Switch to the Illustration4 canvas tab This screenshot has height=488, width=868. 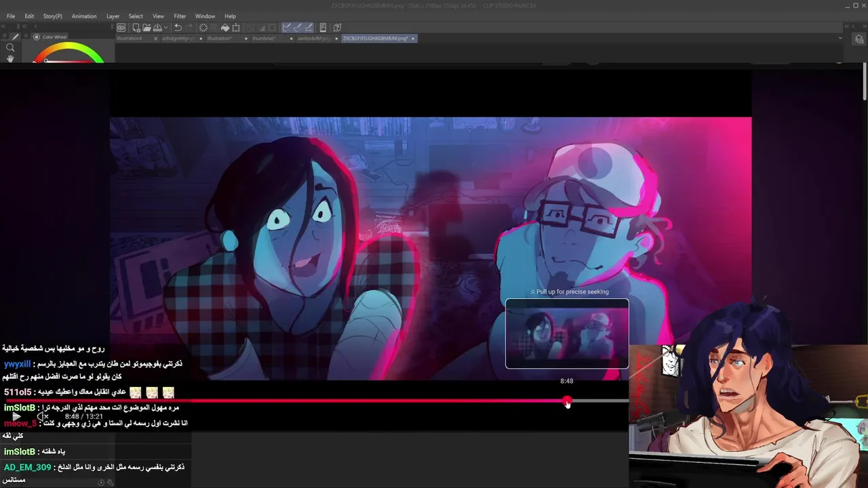130,39
